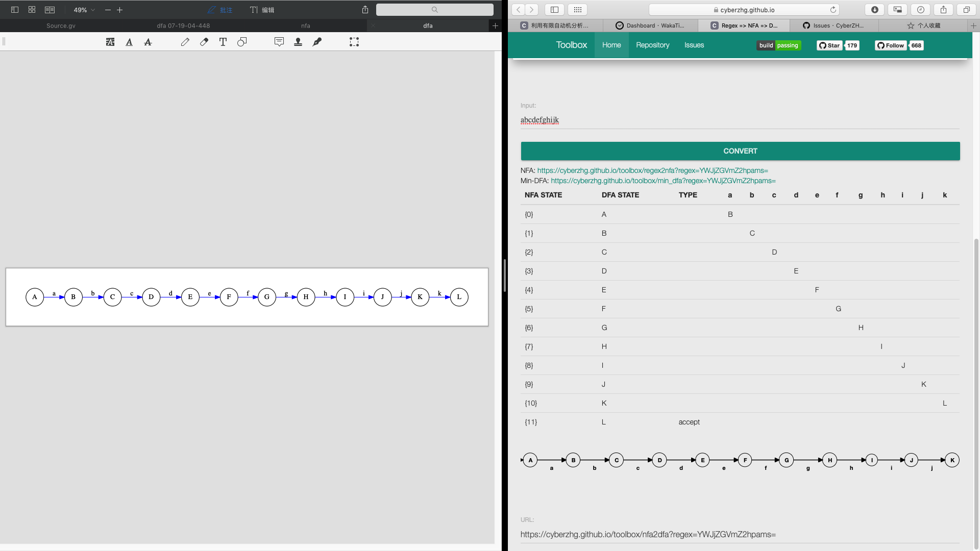Select the eraser tool
Viewport: 980px width, 551px height.
204,42
